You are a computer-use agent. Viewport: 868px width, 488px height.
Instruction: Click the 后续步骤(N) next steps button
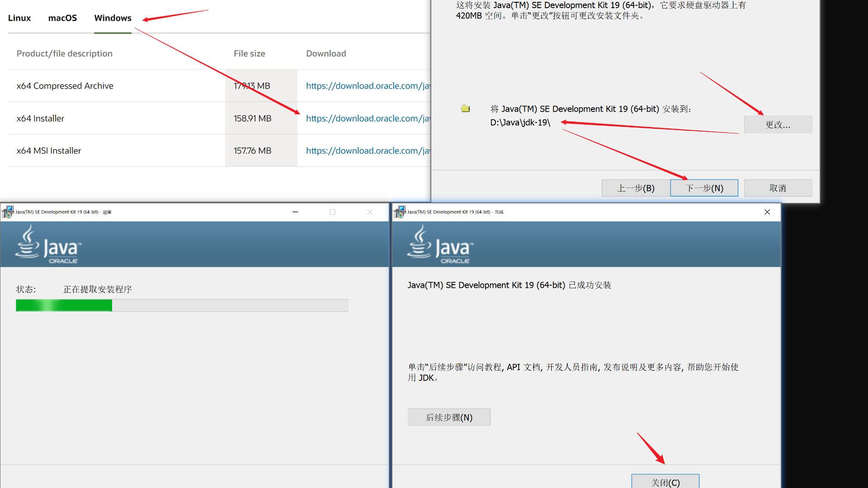click(x=449, y=418)
